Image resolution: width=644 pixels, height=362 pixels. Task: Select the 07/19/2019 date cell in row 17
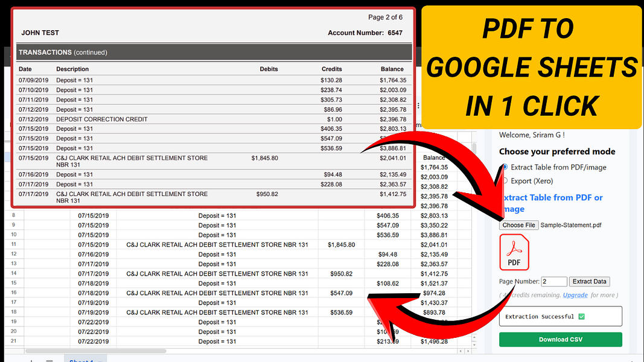[x=93, y=302]
